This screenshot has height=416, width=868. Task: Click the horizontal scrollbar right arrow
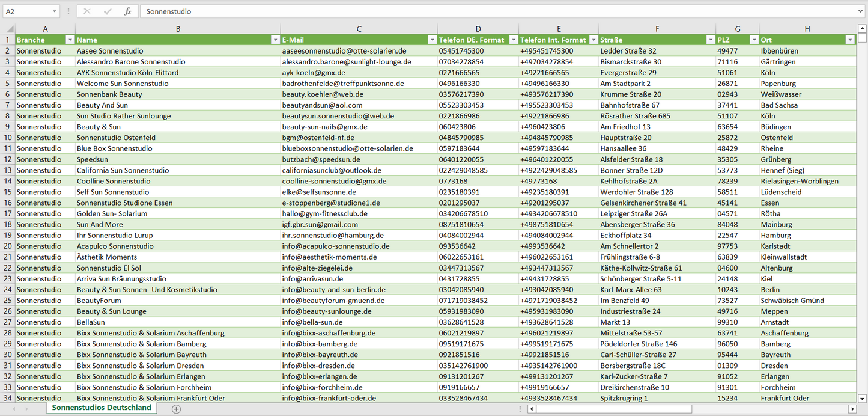point(852,409)
